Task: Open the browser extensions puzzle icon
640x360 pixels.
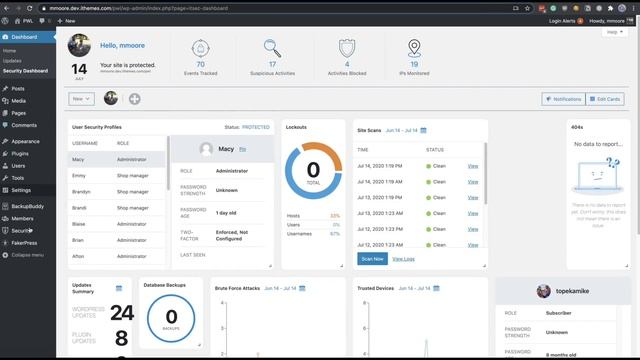Action: [x=610, y=8]
